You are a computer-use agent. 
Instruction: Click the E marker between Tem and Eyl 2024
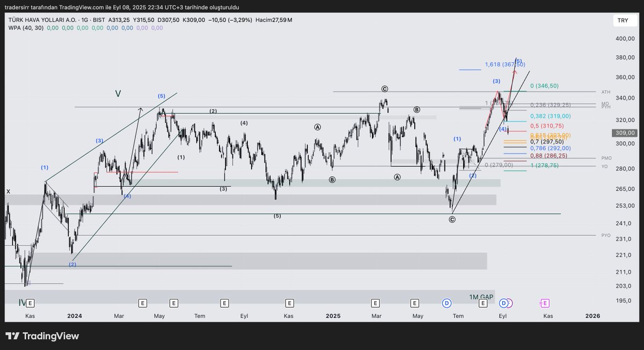tap(224, 303)
